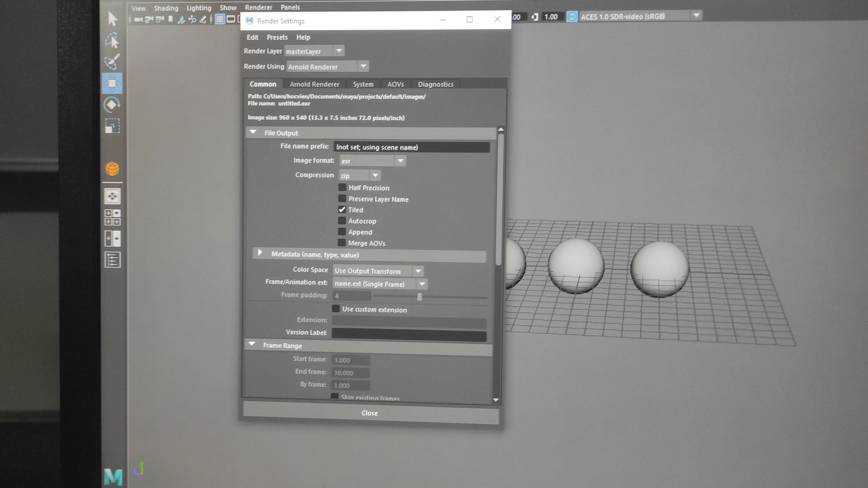868x488 pixels.
Task: Activate the Rotate tool
Action: (112, 105)
